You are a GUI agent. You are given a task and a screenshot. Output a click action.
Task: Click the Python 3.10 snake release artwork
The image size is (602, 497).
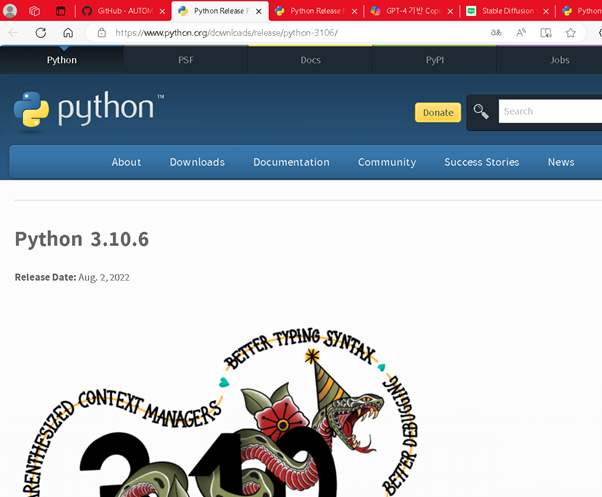[x=221, y=412]
